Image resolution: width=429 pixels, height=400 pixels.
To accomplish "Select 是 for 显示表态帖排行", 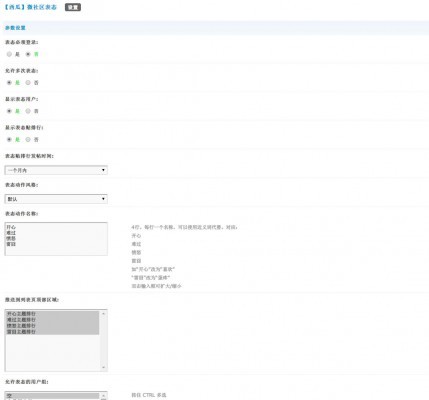I will coord(9,139).
